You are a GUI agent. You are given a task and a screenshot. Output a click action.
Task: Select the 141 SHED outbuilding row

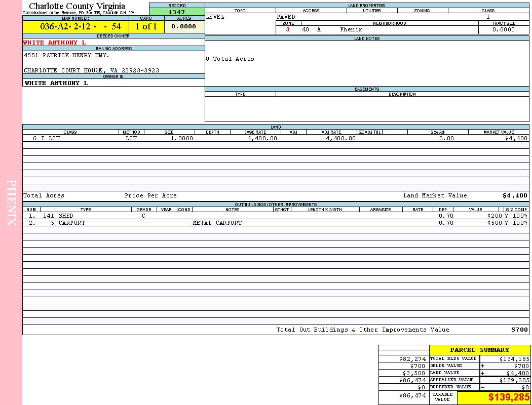click(58, 216)
